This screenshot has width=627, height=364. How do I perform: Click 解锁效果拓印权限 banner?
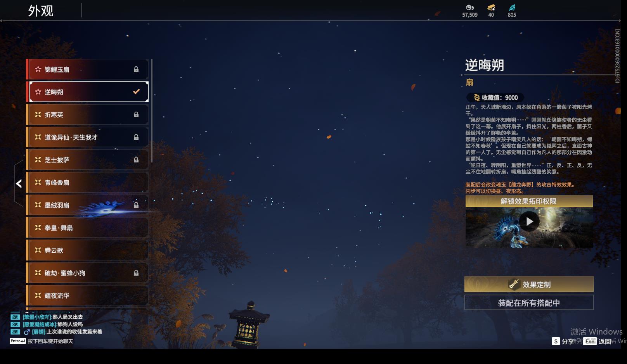pos(529,201)
